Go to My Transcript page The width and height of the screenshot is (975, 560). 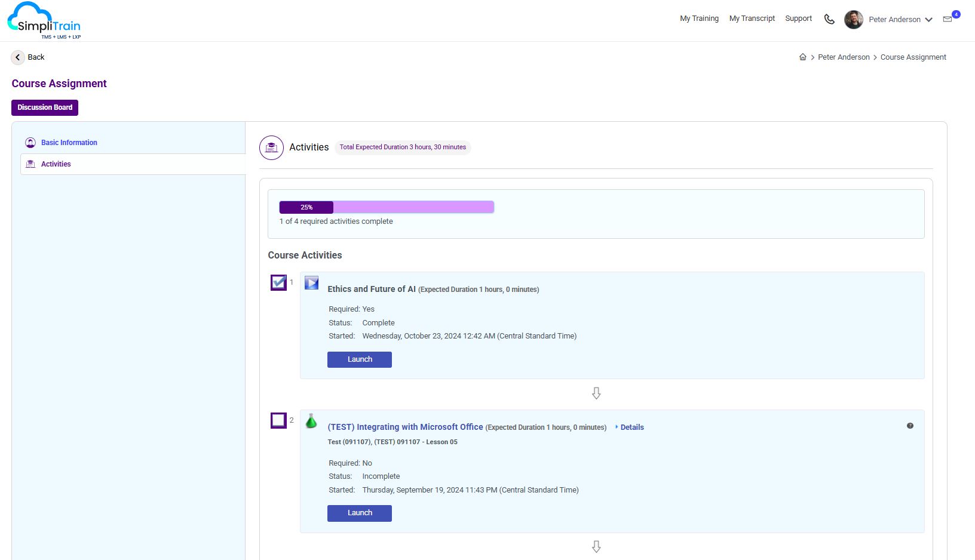click(752, 19)
